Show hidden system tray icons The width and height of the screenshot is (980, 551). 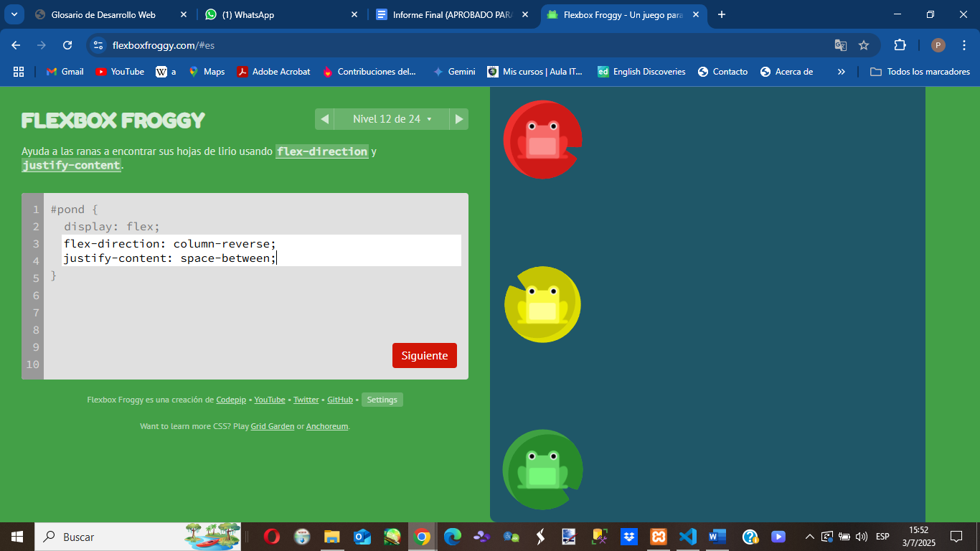point(810,537)
